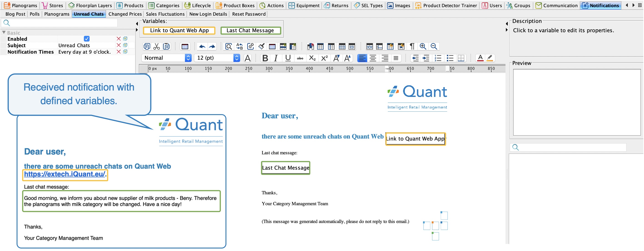Toggle strikethrough formatting
This screenshot has height=251, width=644.
pyautogui.click(x=300, y=58)
